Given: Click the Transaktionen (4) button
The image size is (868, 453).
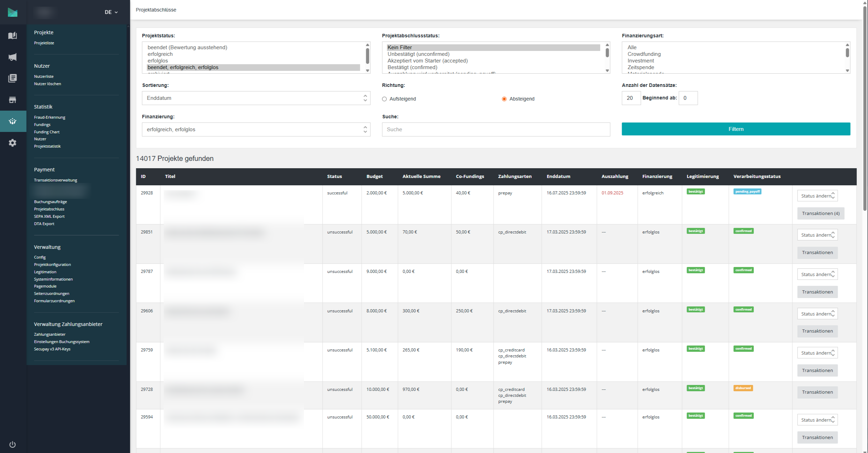Looking at the screenshot, I should click(821, 213).
